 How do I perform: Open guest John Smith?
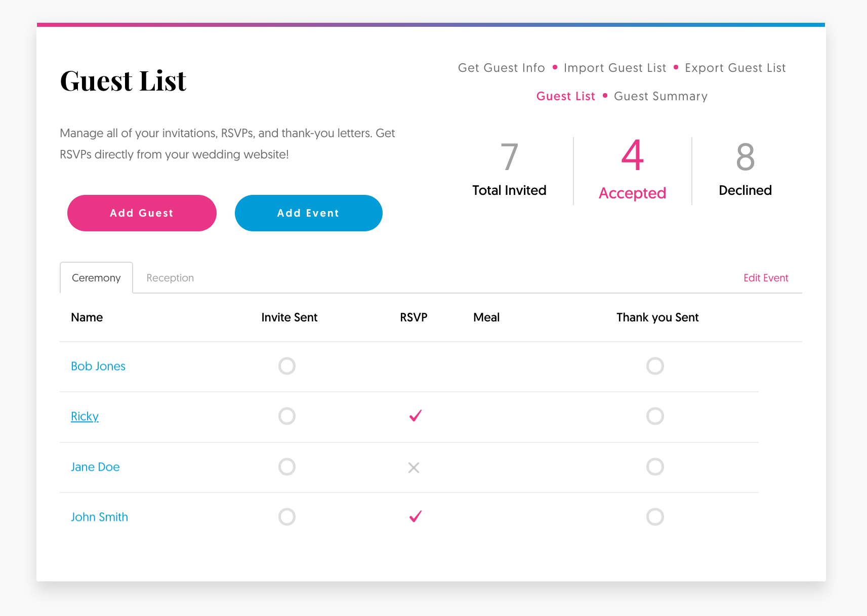point(99,517)
